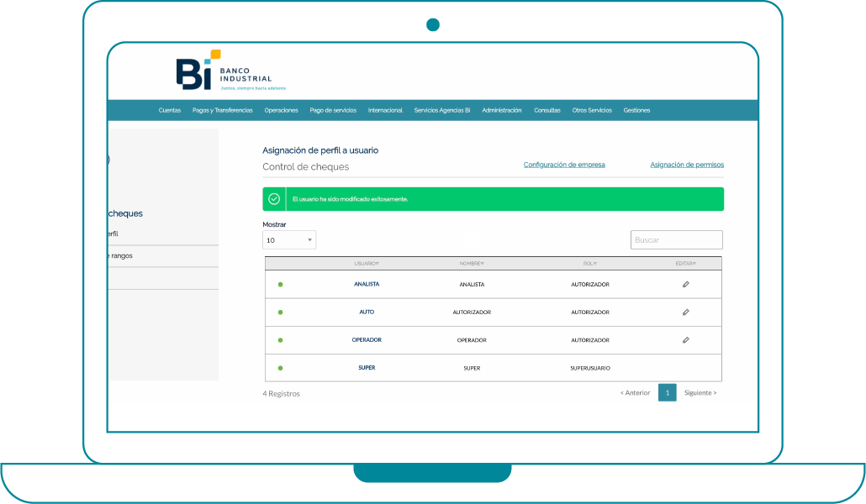Select page 1 in pagination

click(667, 393)
